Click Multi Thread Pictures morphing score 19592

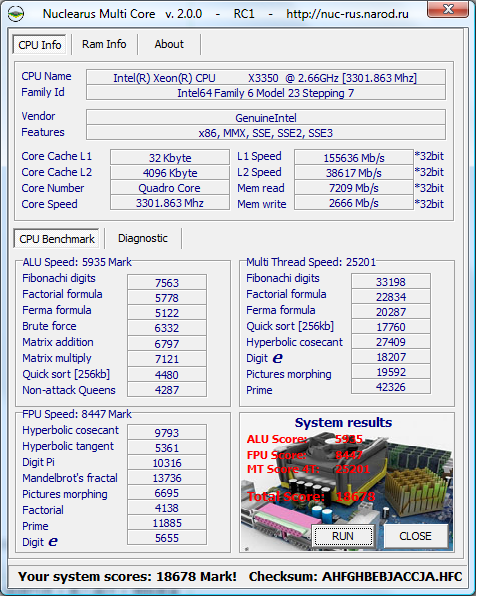tap(391, 372)
